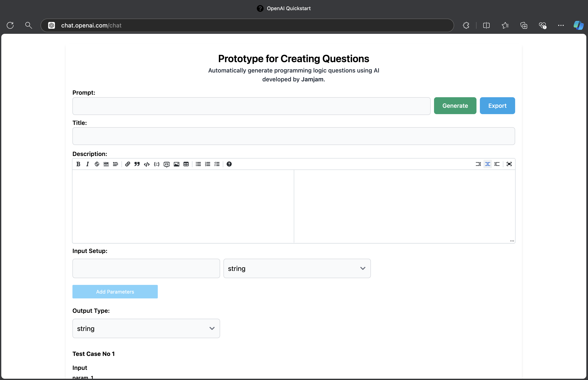The image size is (588, 380).
Task: Open split screen view in browser
Action: 486,25
